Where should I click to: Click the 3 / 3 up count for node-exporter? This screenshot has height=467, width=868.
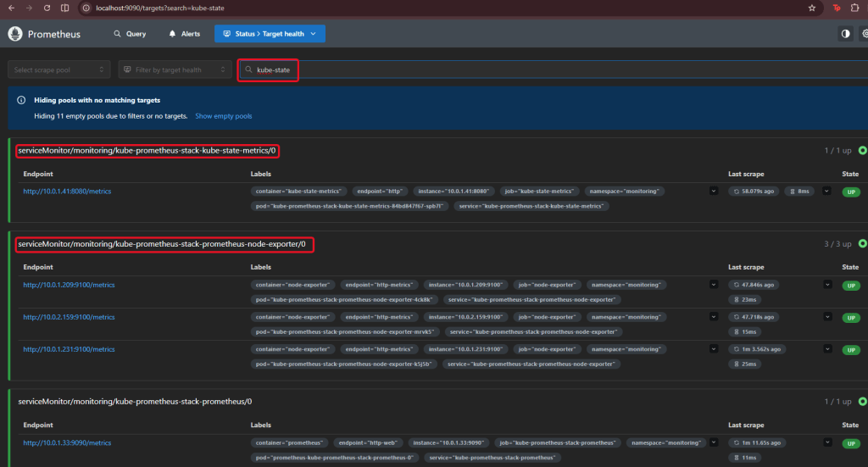pyautogui.click(x=837, y=244)
